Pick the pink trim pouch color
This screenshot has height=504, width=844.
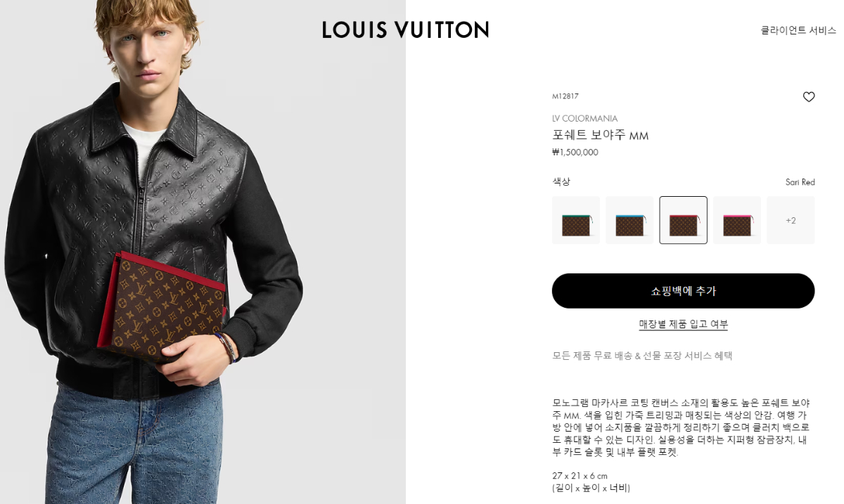coord(737,220)
